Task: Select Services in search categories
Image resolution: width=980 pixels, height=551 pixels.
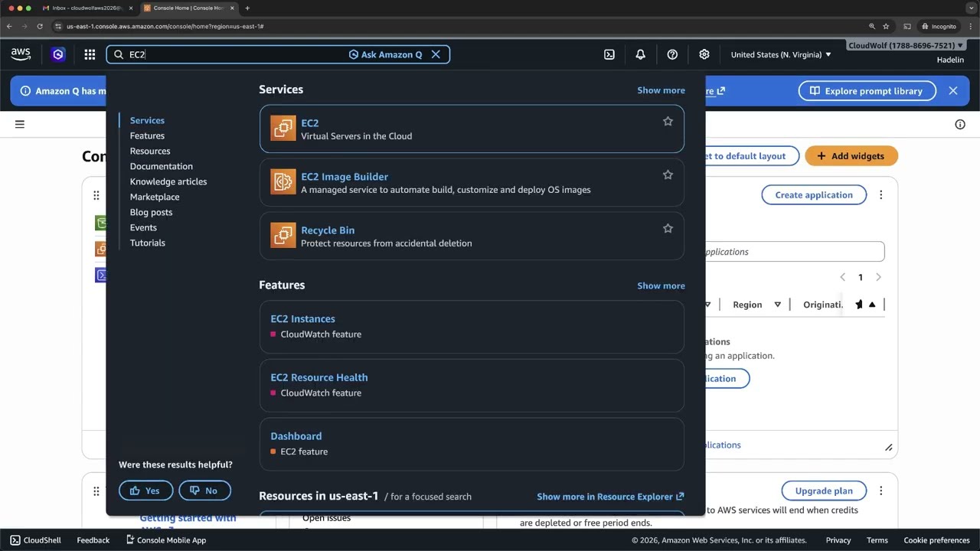Action: point(147,120)
